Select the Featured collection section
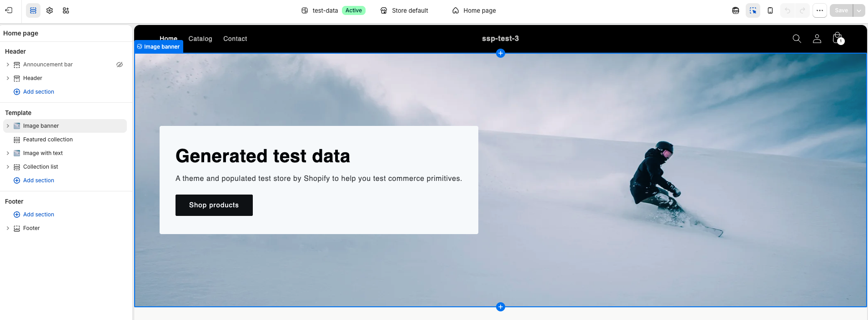Viewport: 868px width, 320px height. coord(65,140)
